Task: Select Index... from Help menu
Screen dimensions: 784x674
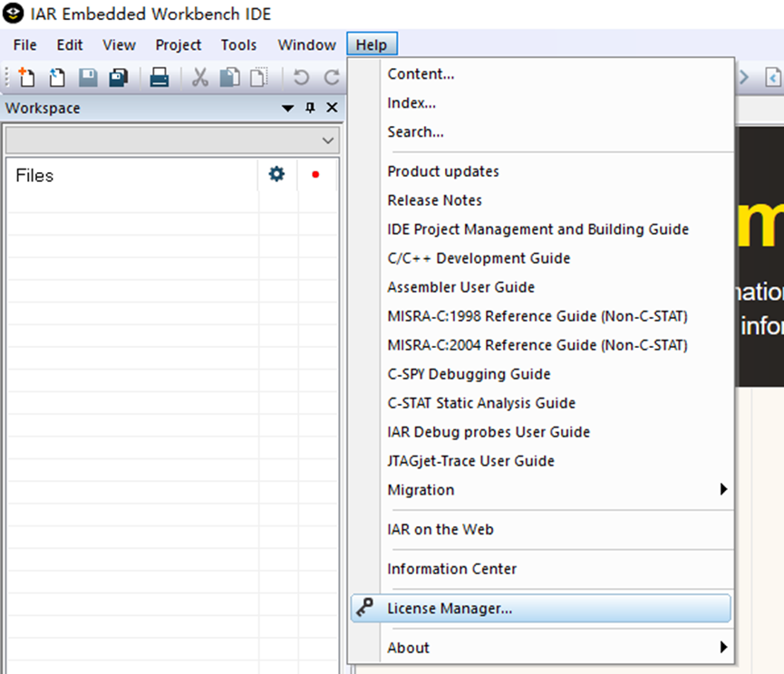Action: [541, 103]
